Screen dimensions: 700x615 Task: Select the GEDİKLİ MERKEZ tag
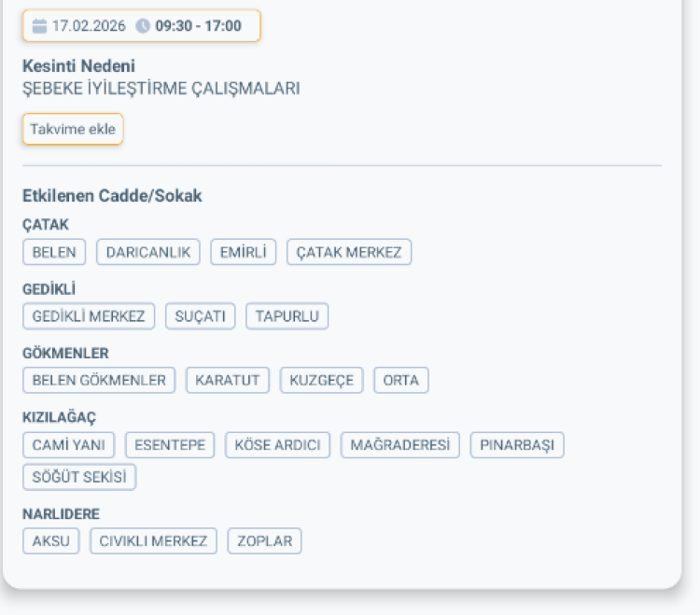point(89,316)
